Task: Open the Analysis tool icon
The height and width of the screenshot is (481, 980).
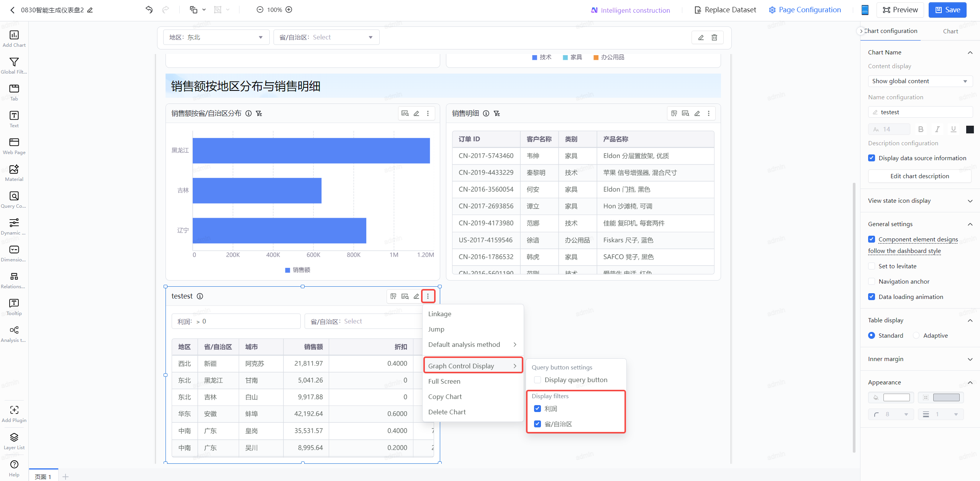Action: [14, 330]
